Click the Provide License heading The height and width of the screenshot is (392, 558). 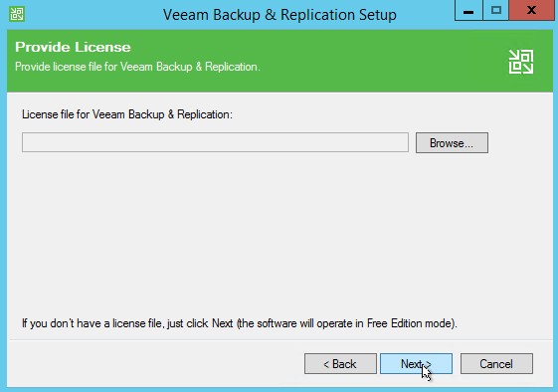[x=73, y=48]
